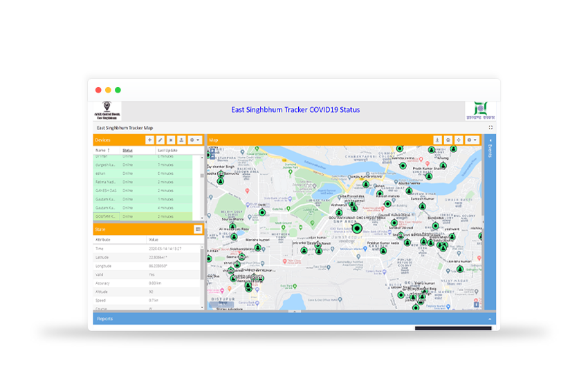The height and width of the screenshot is (387, 588).
Task: Click scroll-down arrow of Devices list
Action: click(202, 218)
